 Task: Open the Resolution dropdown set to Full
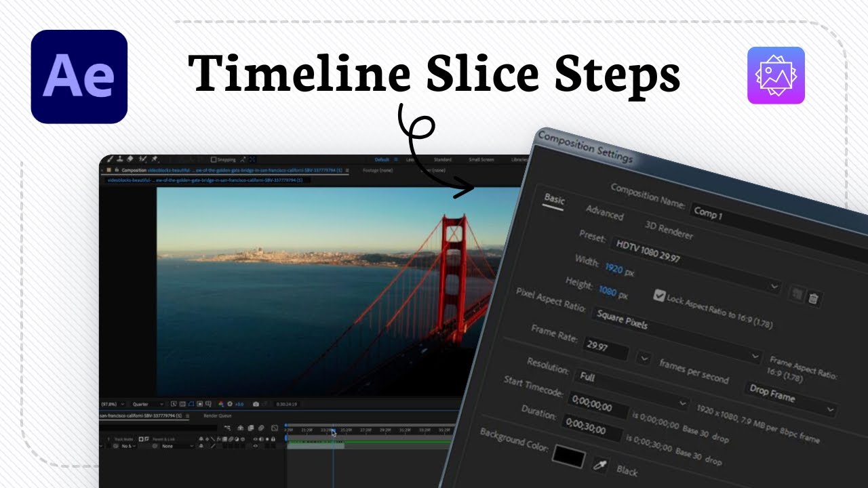click(632, 388)
